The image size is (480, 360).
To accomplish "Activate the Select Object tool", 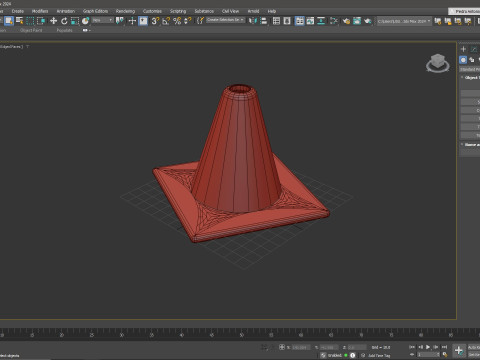I will [x=9, y=21].
